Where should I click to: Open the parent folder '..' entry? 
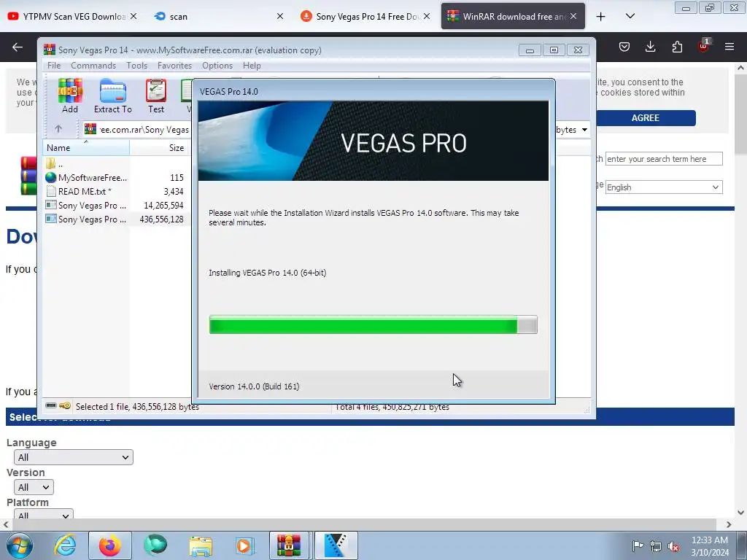click(86, 164)
